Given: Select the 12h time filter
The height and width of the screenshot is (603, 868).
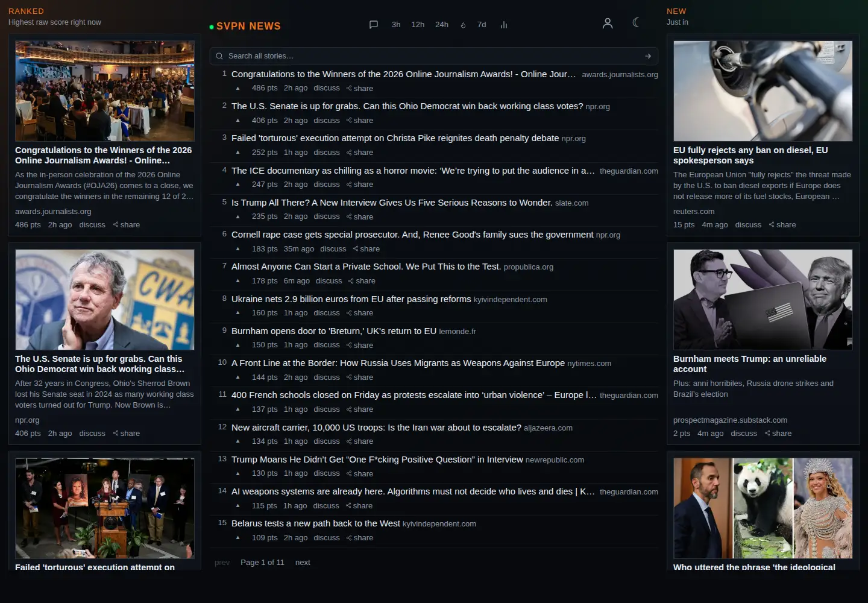Looking at the screenshot, I should click(418, 25).
